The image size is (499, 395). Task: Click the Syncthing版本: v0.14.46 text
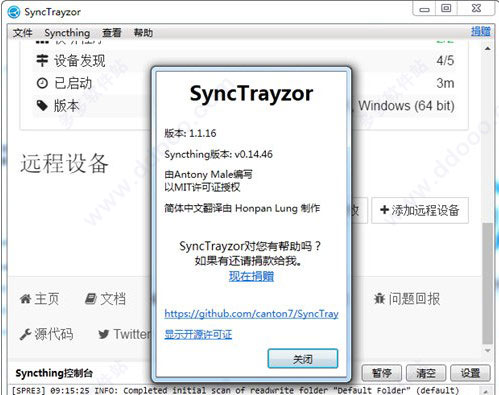(x=218, y=154)
